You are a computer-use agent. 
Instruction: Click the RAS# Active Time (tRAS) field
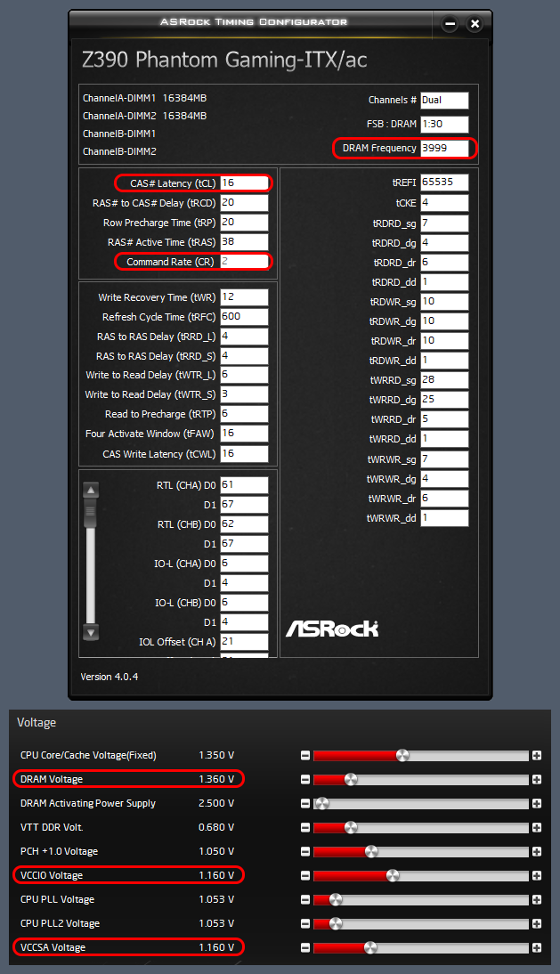pyautogui.click(x=244, y=242)
